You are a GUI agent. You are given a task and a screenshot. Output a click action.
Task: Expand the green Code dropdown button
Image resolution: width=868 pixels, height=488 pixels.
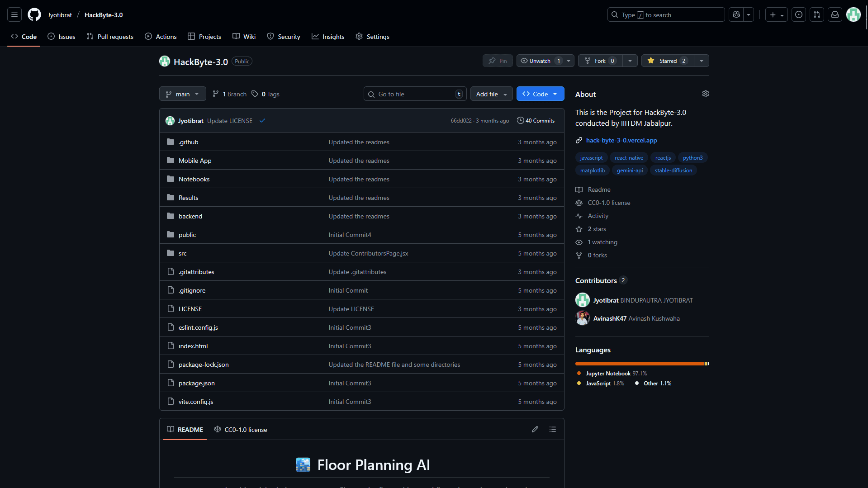pos(540,94)
